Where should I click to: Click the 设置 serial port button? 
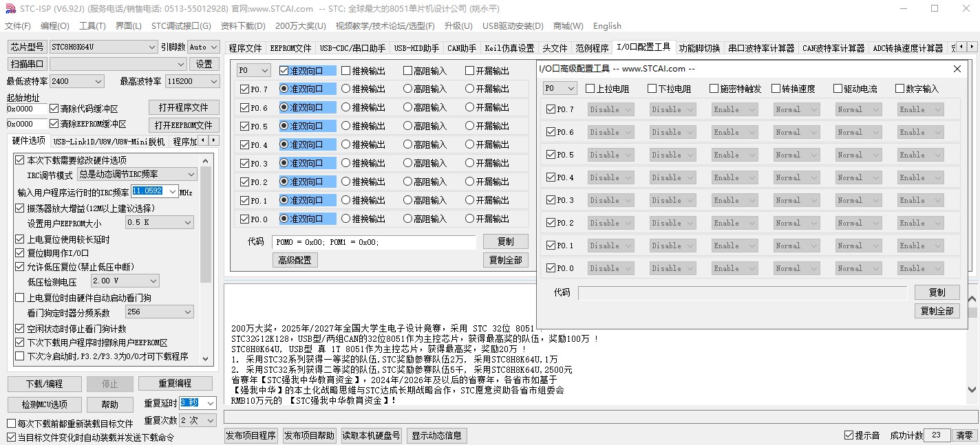pos(204,64)
